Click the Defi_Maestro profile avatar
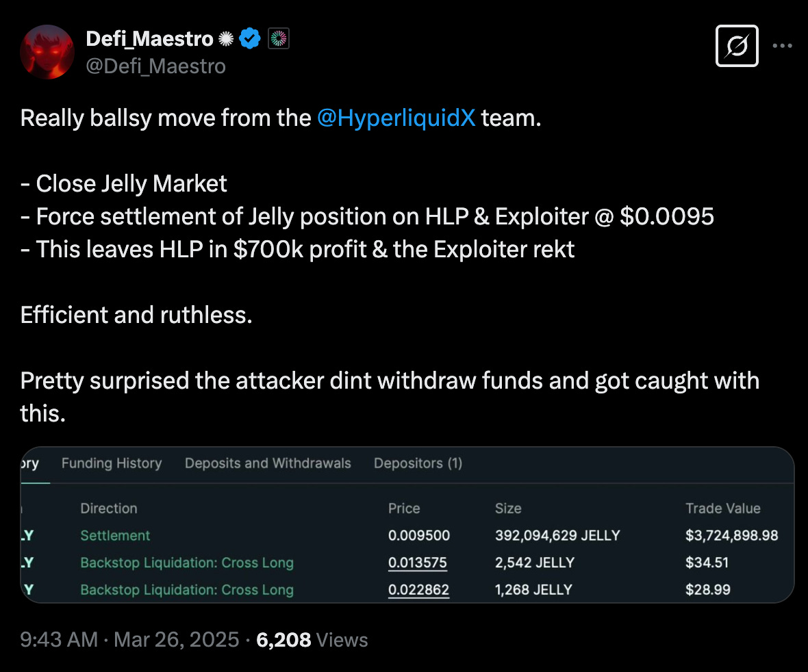The image size is (808, 672). point(47,52)
